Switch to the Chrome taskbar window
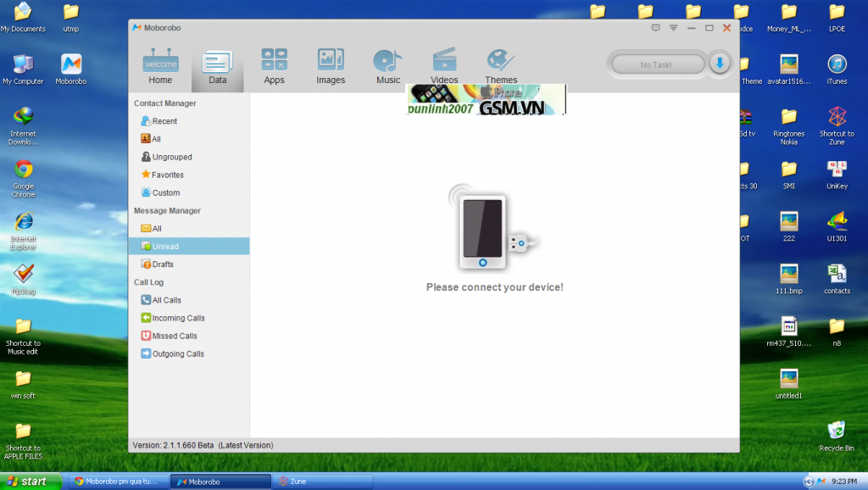 tap(119, 482)
